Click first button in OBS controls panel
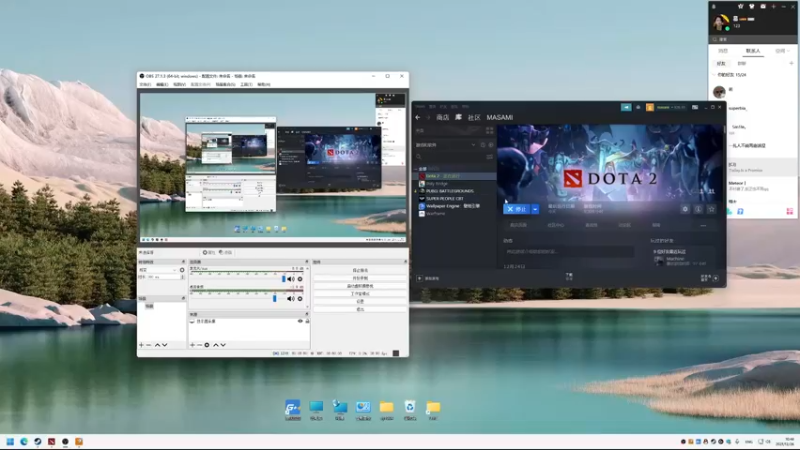Screen dimensions: 800x450 360,270
